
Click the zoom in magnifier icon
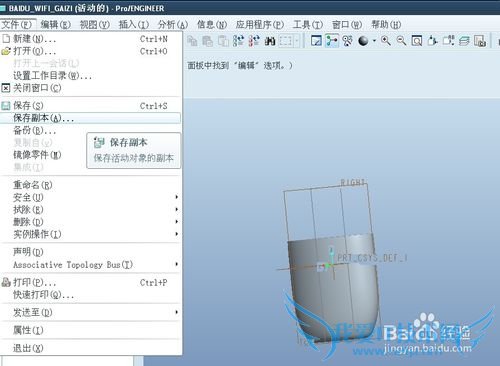(x=386, y=41)
